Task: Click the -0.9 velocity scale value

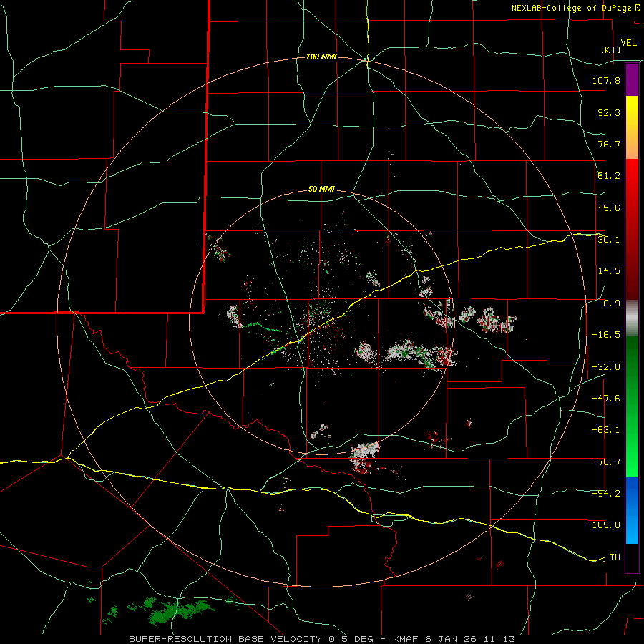Action: click(x=609, y=303)
